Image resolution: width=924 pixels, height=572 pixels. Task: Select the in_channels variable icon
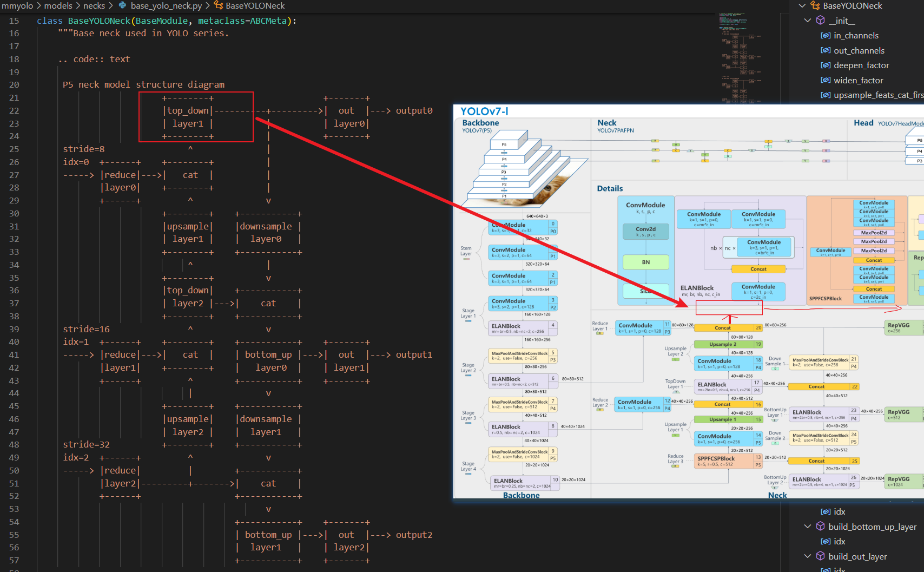tap(826, 35)
